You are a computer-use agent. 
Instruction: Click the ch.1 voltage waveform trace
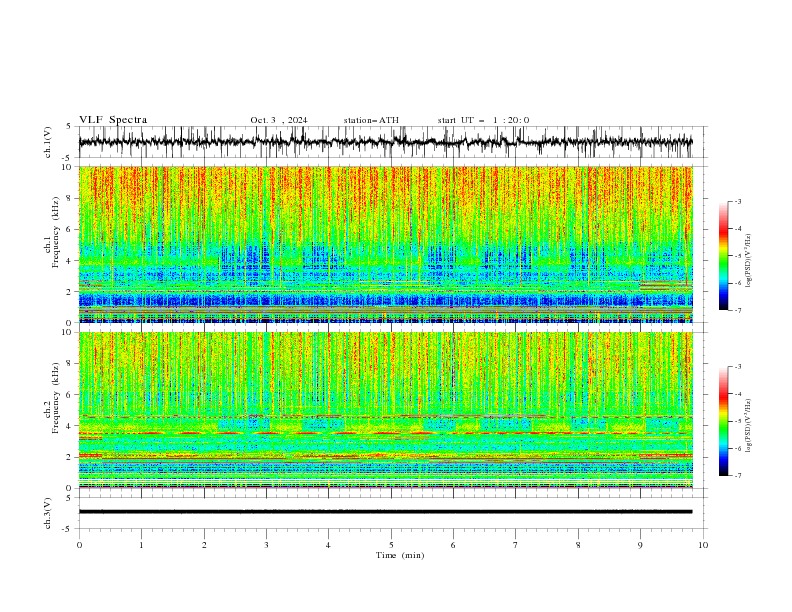tap(385, 142)
